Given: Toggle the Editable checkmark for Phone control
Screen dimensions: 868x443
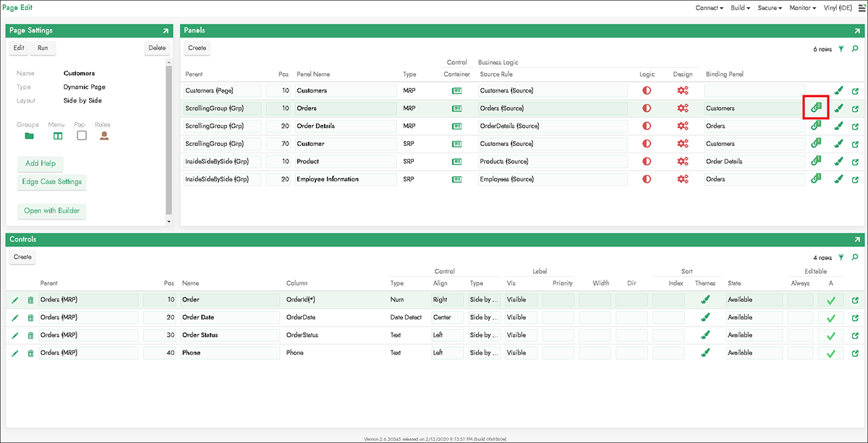Looking at the screenshot, I should click(831, 353).
